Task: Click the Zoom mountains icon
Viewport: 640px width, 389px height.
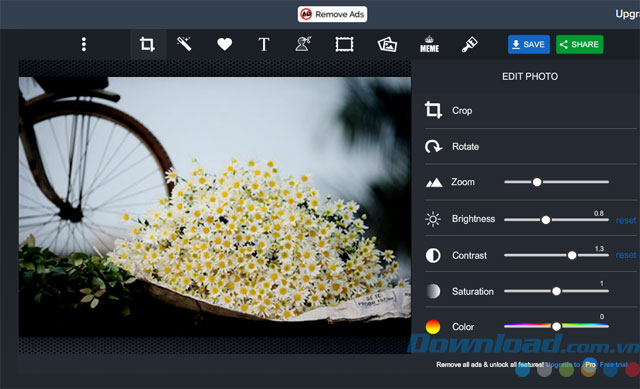Action: 433,182
